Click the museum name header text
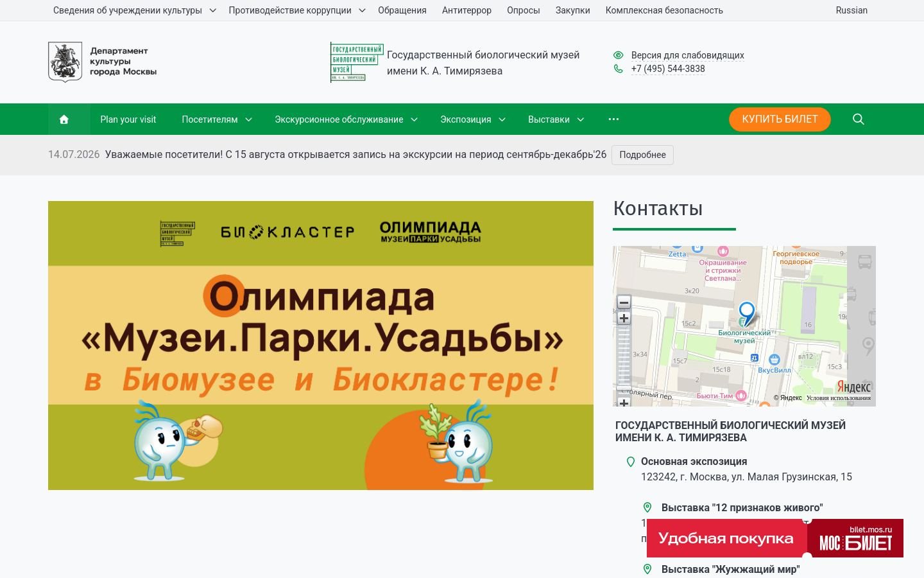 click(483, 63)
